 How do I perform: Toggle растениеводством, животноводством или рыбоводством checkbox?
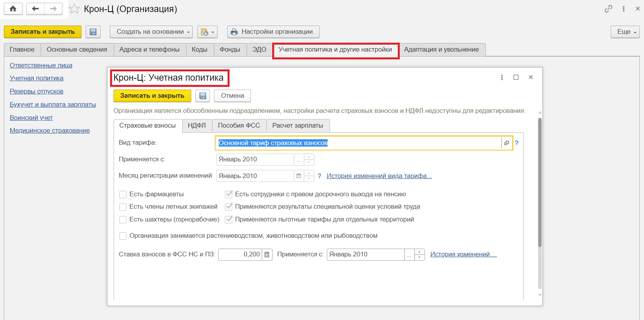tap(123, 236)
